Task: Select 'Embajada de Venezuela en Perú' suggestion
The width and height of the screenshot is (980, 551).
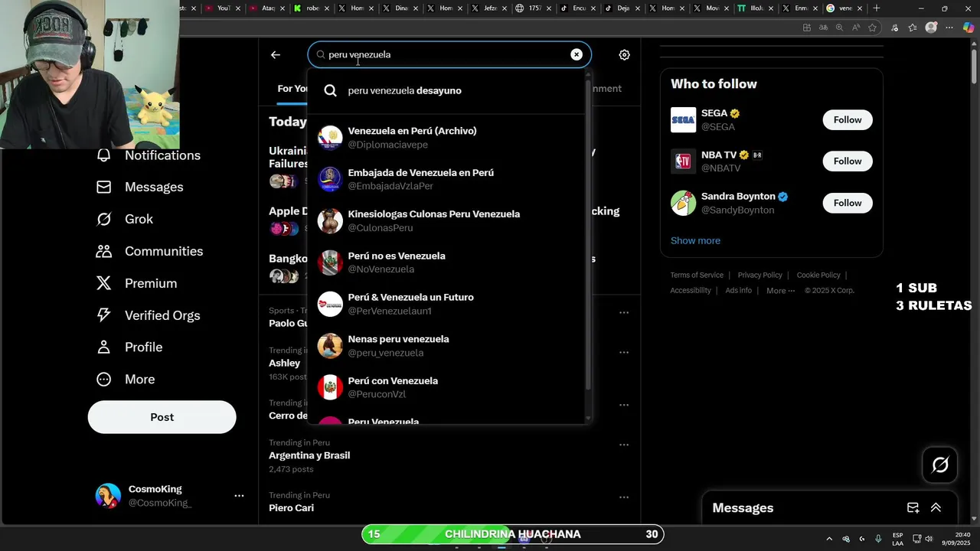Action: pos(448,179)
